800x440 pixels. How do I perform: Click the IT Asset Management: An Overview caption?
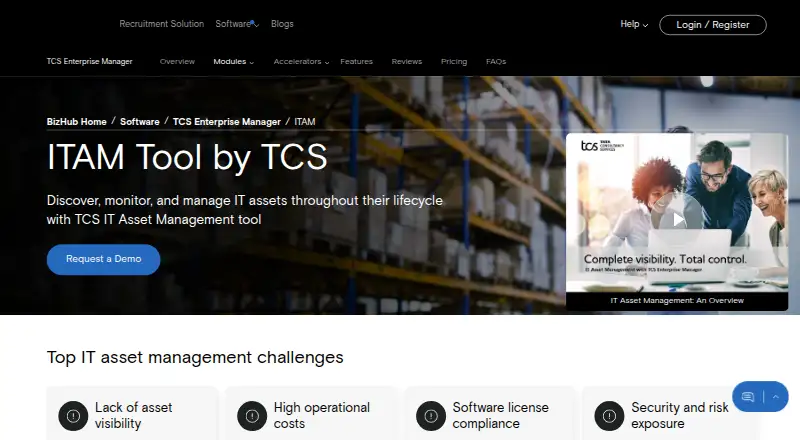(677, 301)
